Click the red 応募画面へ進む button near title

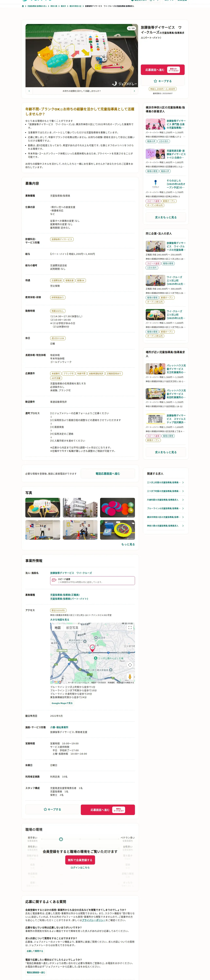tap(163, 70)
